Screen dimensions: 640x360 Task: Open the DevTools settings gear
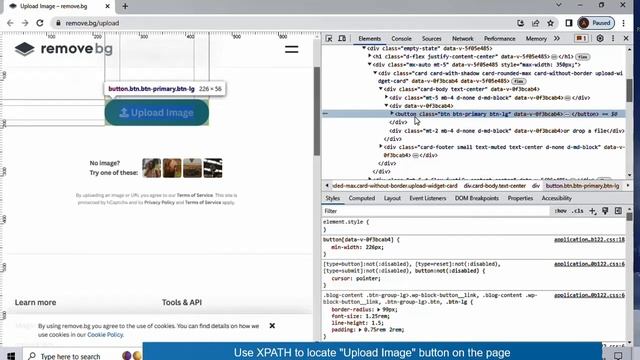(600, 38)
